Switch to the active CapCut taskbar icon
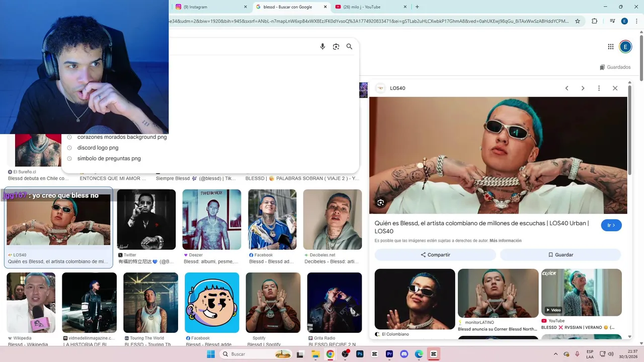 434,354
